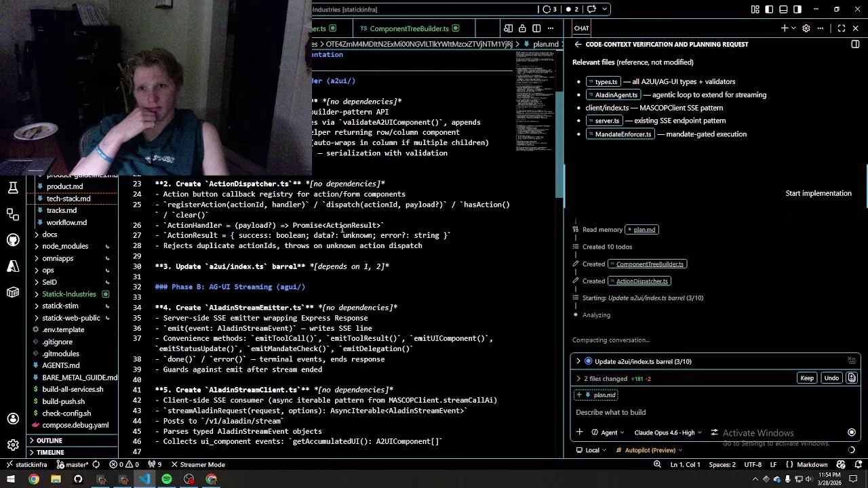The width and height of the screenshot is (868, 488).
Task: Open the AladinAgent.ts file reference
Action: click(612, 95)
